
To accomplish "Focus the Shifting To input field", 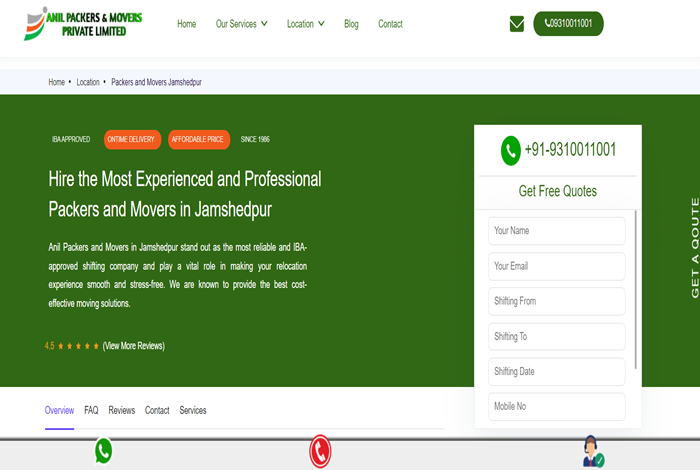I will 557,337.
